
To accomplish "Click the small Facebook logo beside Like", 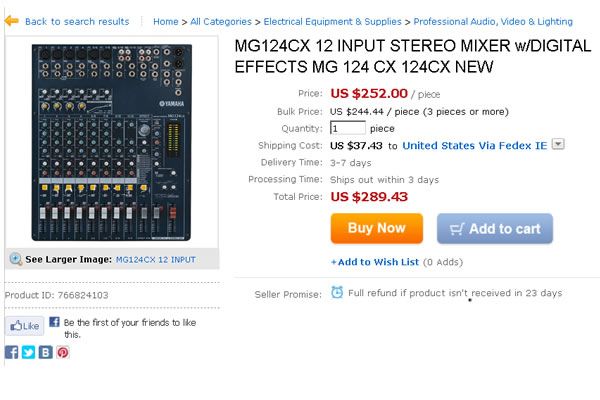I will point(54,322).
